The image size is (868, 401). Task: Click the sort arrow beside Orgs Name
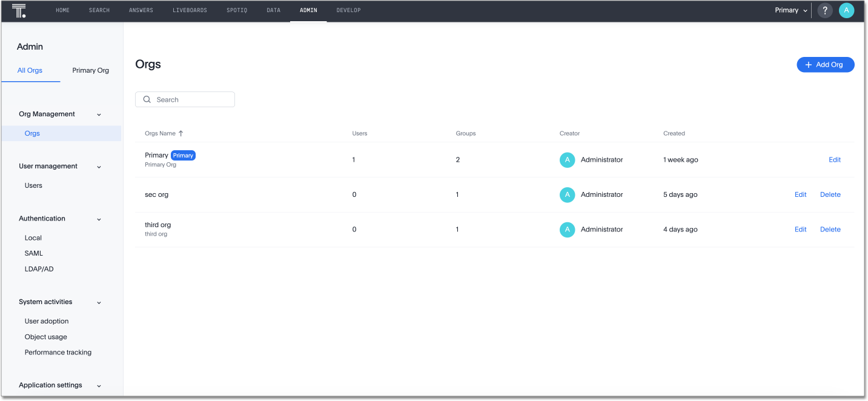click(181, 133)
